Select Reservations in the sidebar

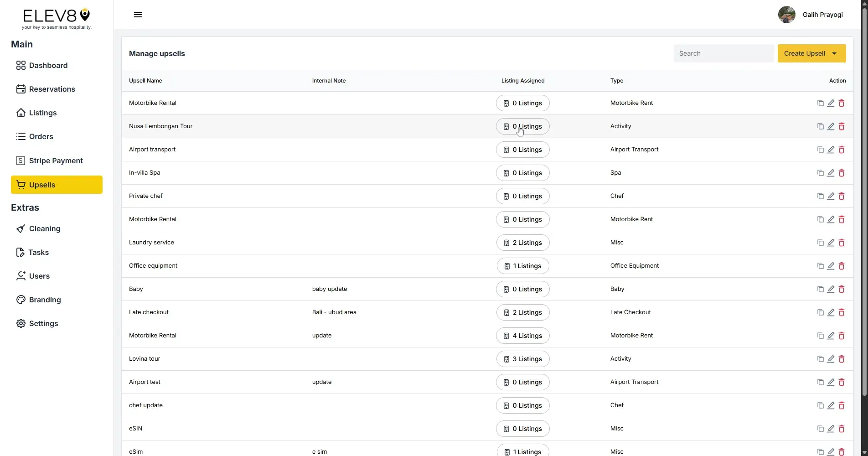pyautogui.click(x=52, y=89)
